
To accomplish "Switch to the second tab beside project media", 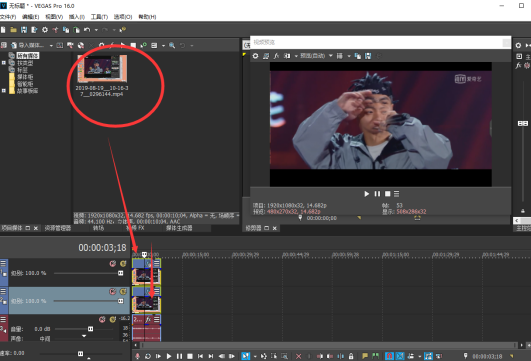I will tap(58, 228).
